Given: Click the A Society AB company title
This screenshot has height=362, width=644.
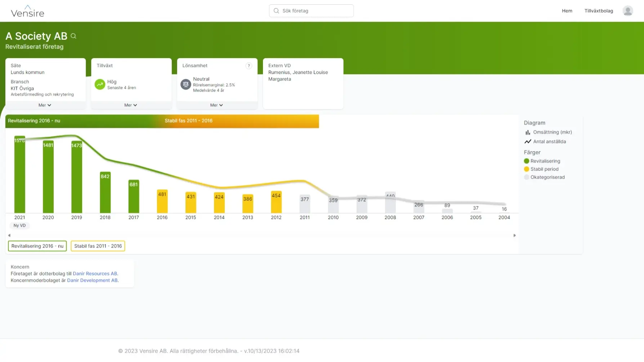Looking at the screenshot, I should [x=36, y=36].
